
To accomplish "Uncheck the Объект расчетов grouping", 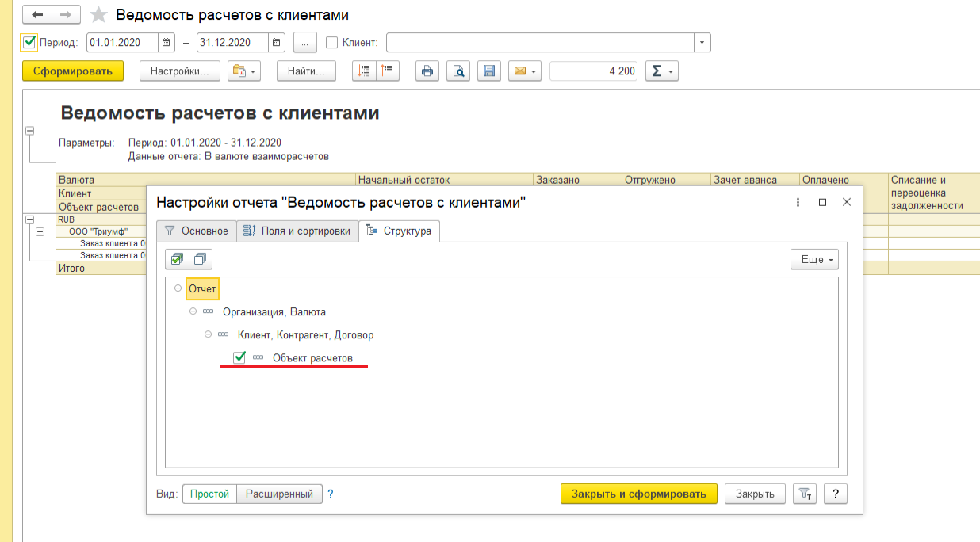I will click(x=239, y=358).
